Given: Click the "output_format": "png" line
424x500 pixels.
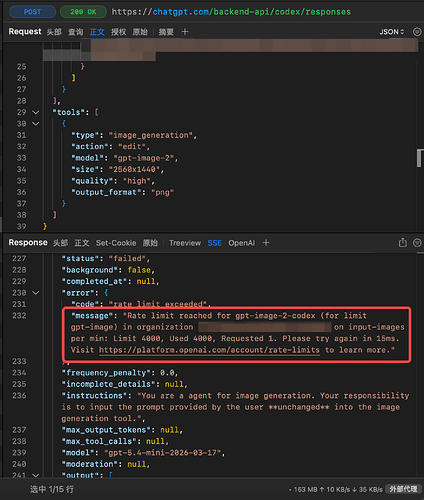Looking at the screenshot, I should tap(123, 192).
